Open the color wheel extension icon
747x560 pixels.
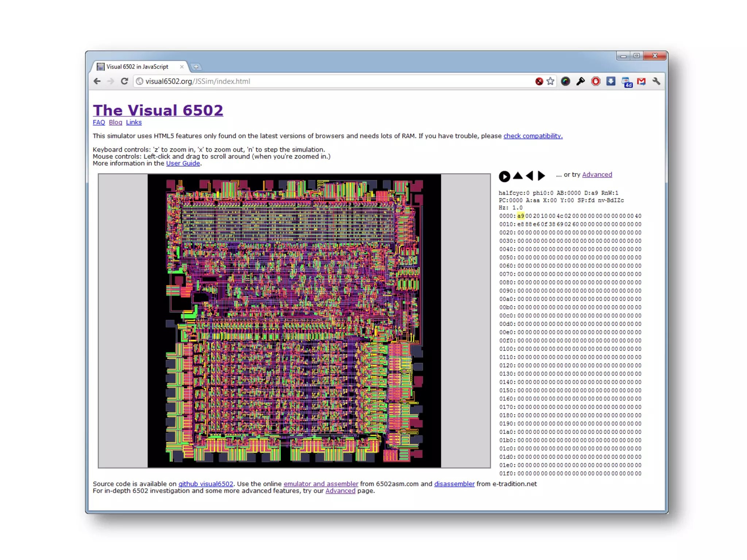(x=565, y=81)
